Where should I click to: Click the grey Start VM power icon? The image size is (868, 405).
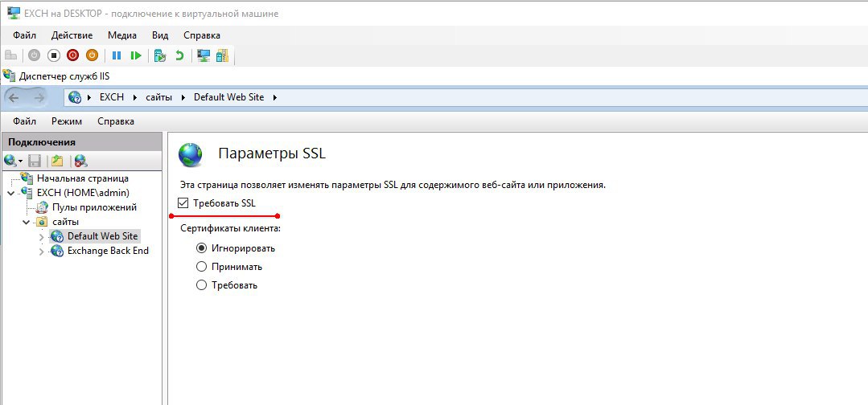pos(35,55)
